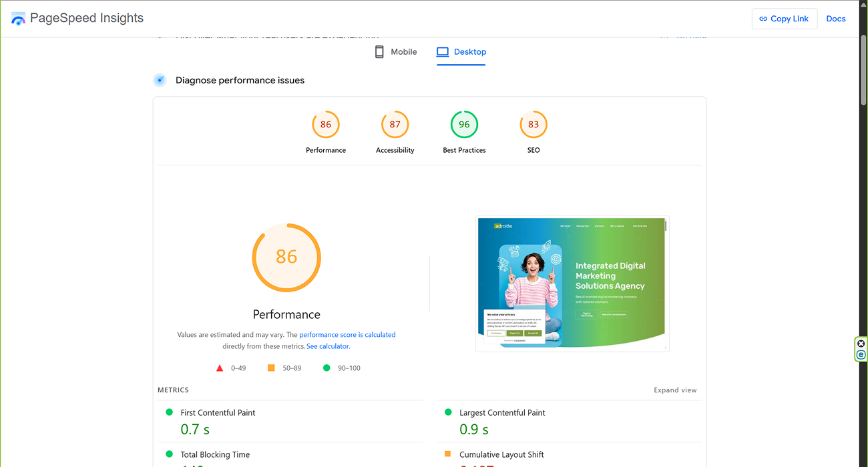Open the See calculator link
The width and height of the screenshot is (868, 467).
click(328, 346)
